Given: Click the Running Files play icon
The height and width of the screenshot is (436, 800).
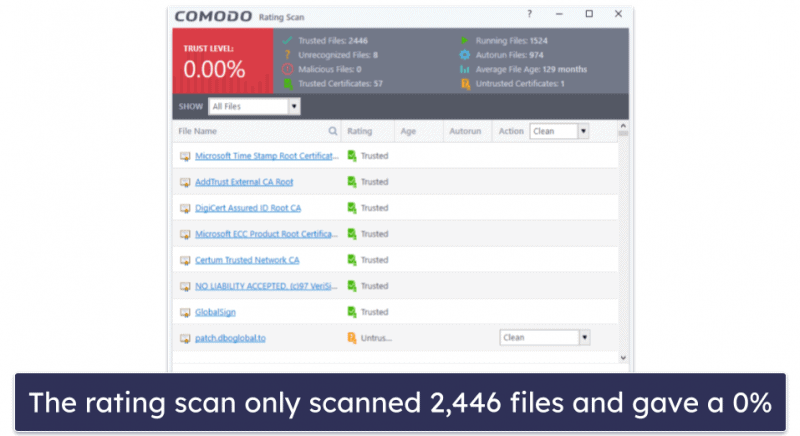Looking at the screenshot, I should point(464,40).
